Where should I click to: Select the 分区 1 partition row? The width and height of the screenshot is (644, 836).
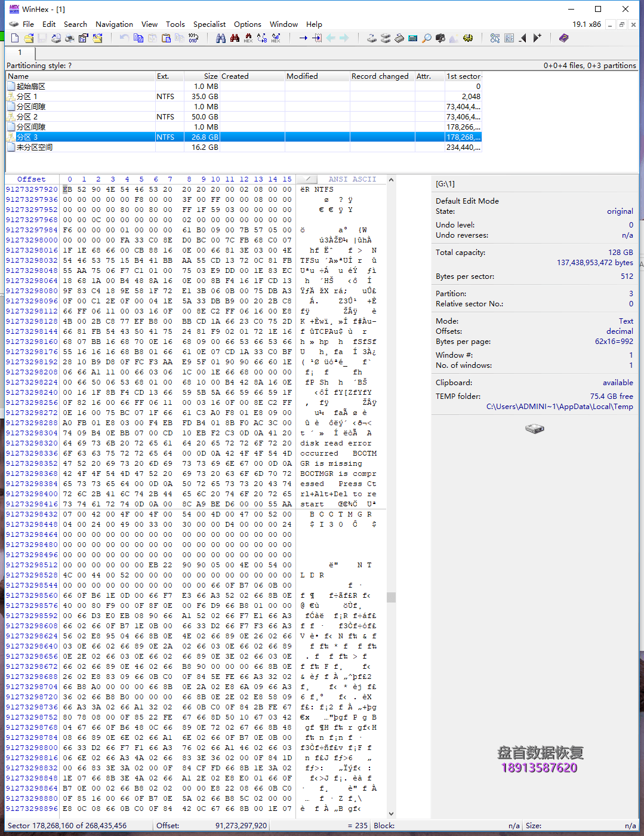pos(244,97)
